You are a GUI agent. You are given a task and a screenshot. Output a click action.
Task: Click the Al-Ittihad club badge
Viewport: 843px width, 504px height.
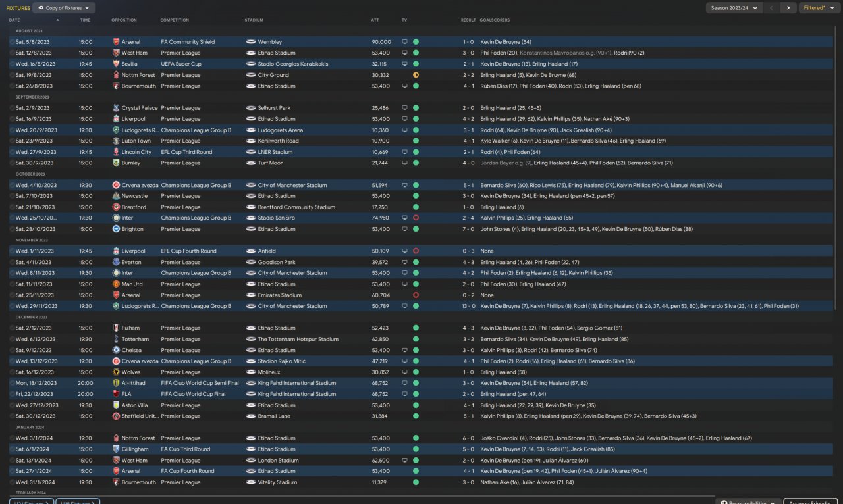(117, 383)
